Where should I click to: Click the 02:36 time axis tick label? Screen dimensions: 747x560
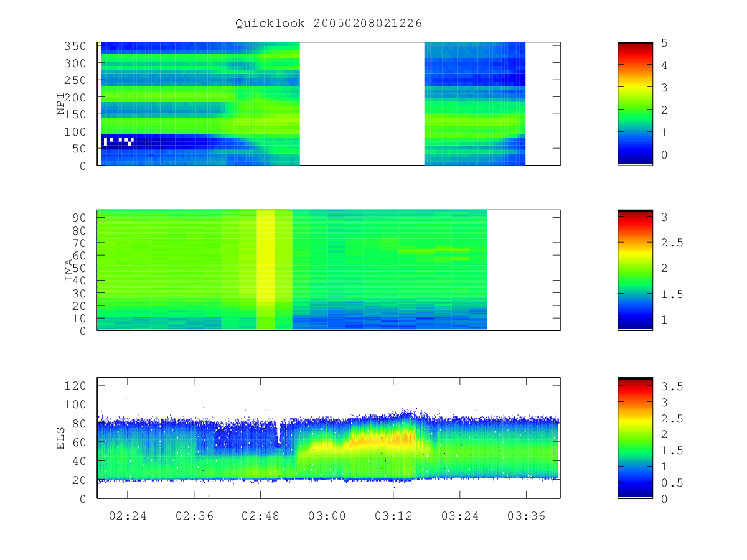click(x=194, y=515)
